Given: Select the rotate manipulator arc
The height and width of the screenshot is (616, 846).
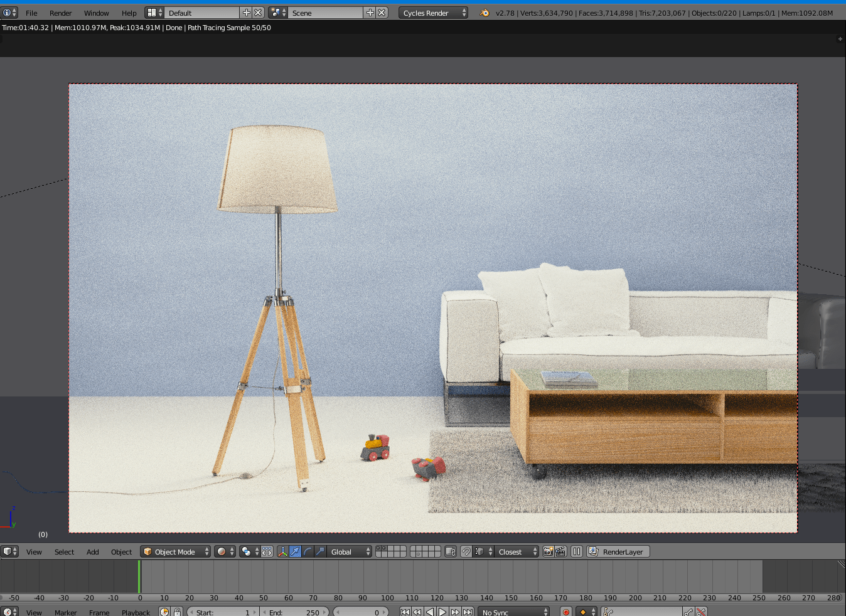Looking at the screenshot, I should (308, 551).
